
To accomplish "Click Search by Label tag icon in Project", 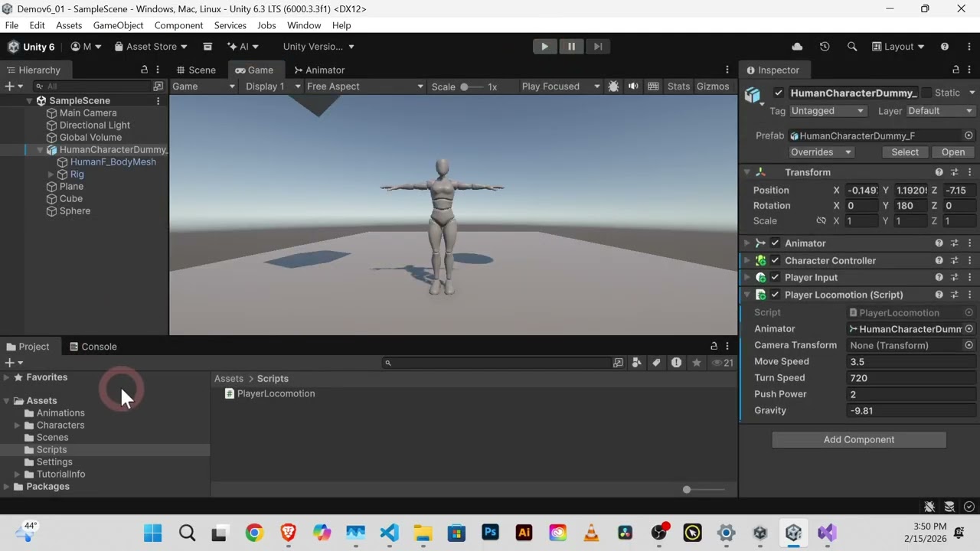I will pos(656,363).
